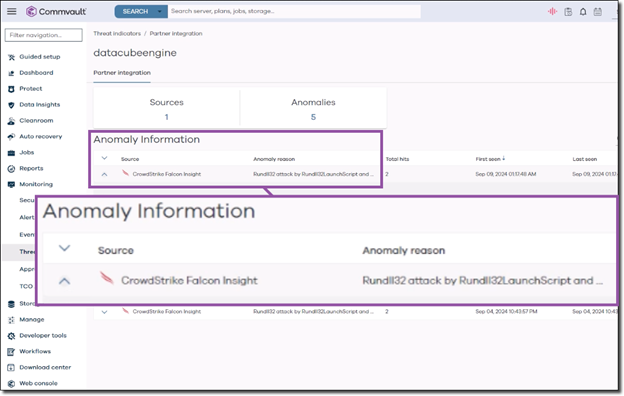Sort by First seen column header
This screenshot has width=624, height=396.
pyautogui.click(x=488, y=159)
